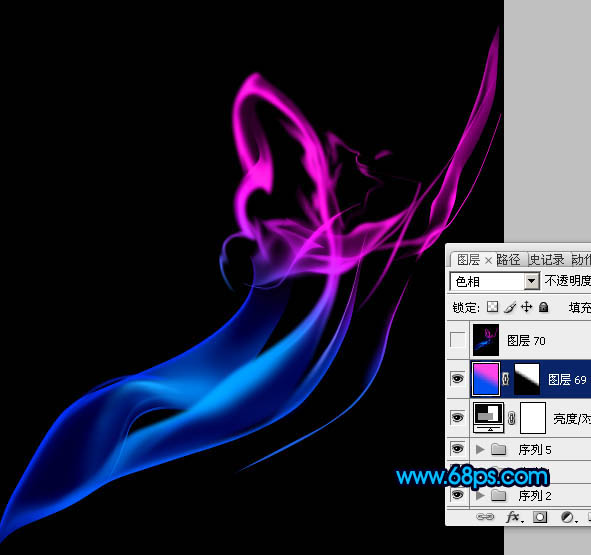
Task: Expand the 序列 5 layer group
Action: coord(480,449)
